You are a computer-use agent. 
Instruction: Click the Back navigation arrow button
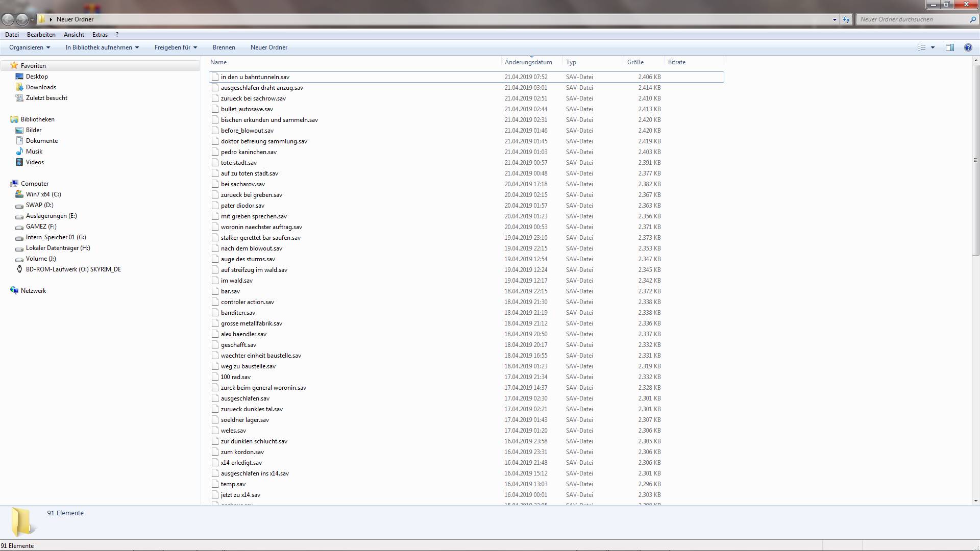pos(8,19)
